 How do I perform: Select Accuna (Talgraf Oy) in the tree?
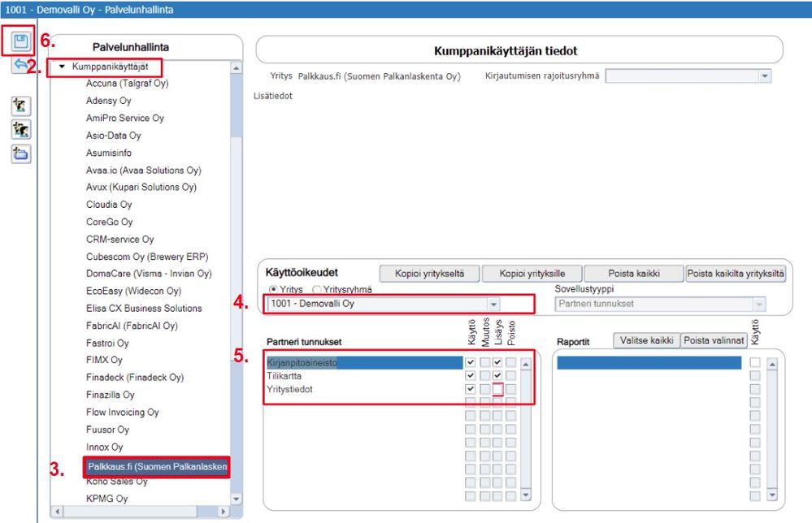point(128,84)
